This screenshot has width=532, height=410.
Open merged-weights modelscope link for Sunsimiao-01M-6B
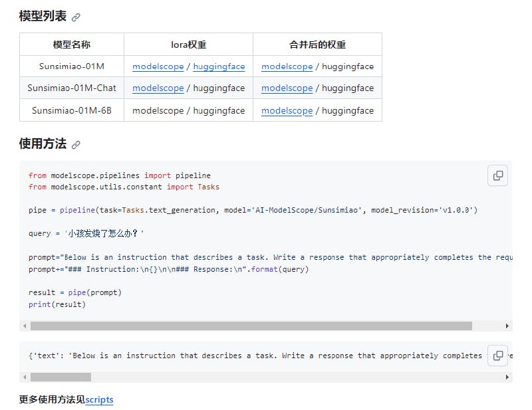coord(287,111)
